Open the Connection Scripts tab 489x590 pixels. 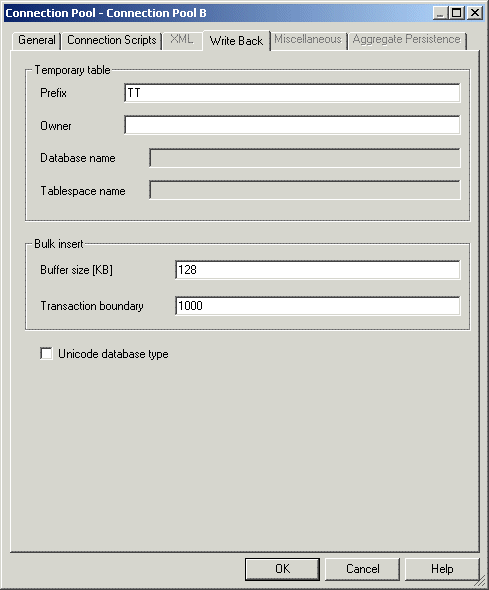[x=112, y=40]
